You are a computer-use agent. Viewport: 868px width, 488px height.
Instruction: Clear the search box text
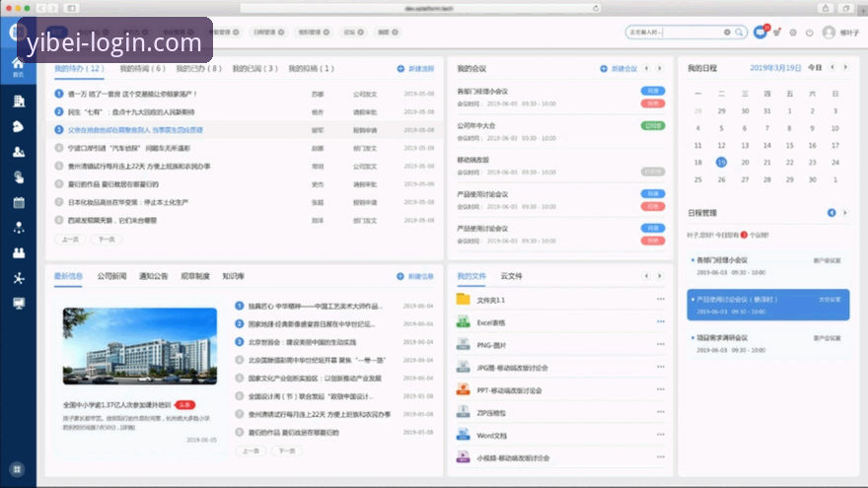[727, 33]
